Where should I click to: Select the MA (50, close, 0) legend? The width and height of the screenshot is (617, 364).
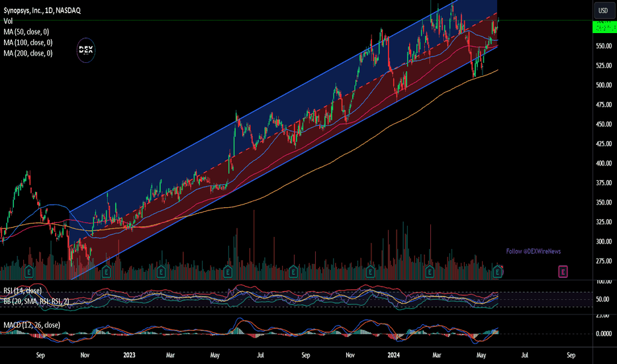[x=26, y=32]
